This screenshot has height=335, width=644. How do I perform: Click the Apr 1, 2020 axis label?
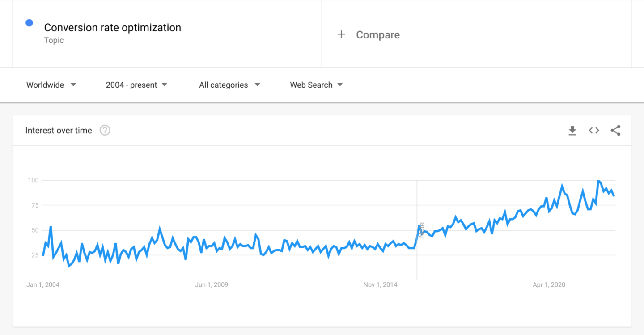(549, 285)
